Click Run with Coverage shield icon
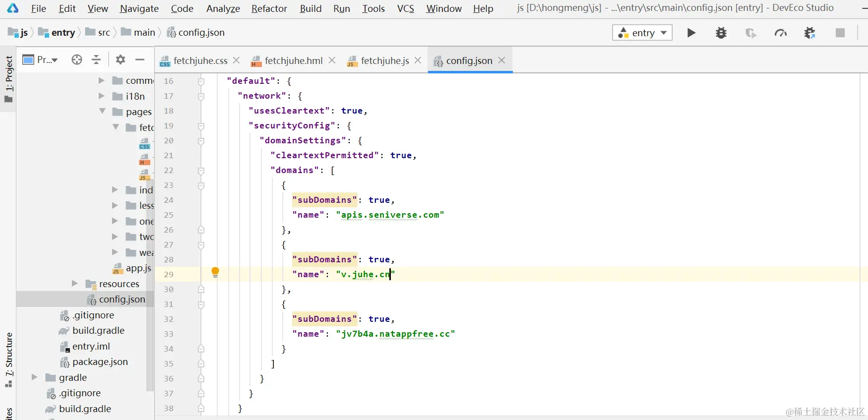This screenshot has width=868, height=420. point(751,33)
